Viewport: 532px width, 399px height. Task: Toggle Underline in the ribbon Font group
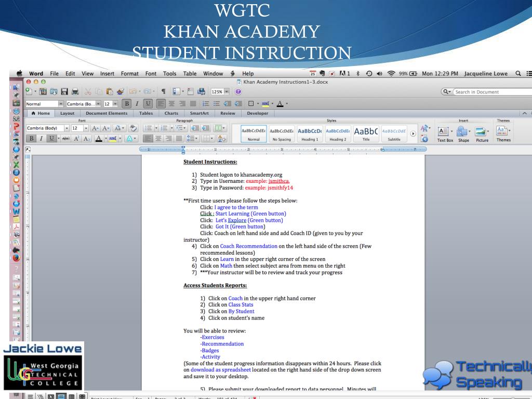51,138
